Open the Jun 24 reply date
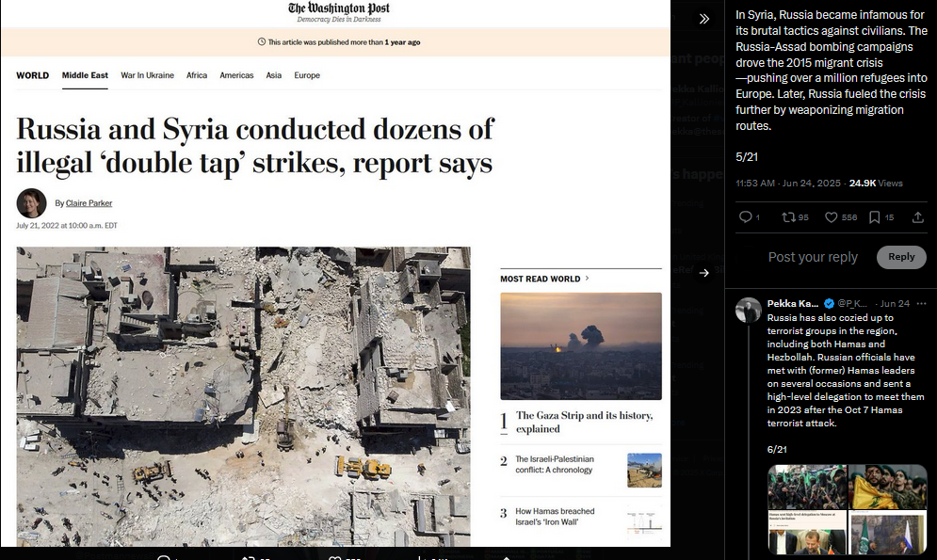This screenshot has height=560, width=937. pos(895,303)
